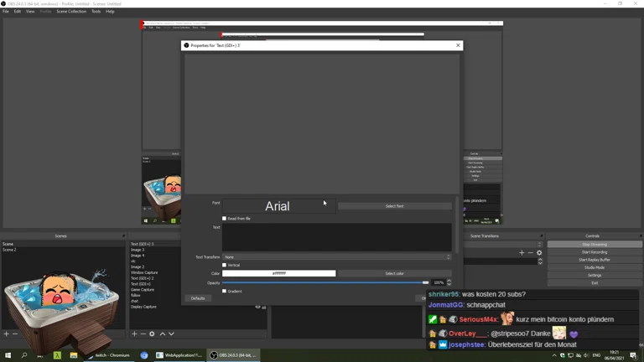Enable the Gradient checkbox
Screen dimensions: 644x362
(224, 291)
